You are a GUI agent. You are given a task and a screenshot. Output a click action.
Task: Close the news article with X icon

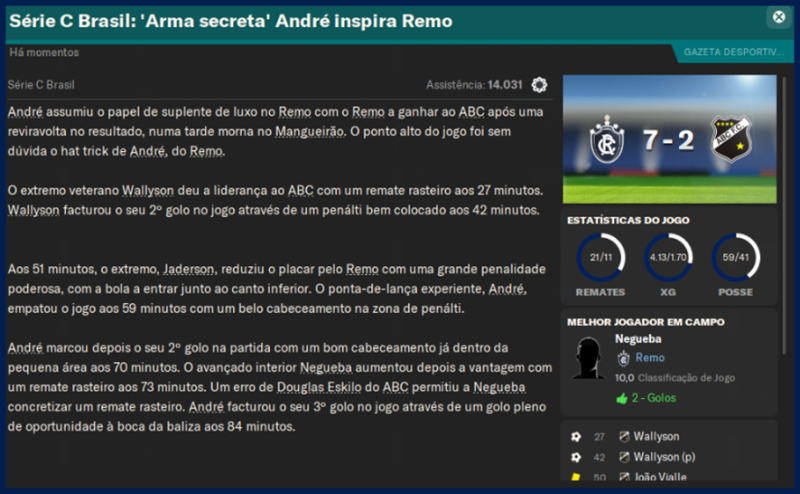point(779,17)
